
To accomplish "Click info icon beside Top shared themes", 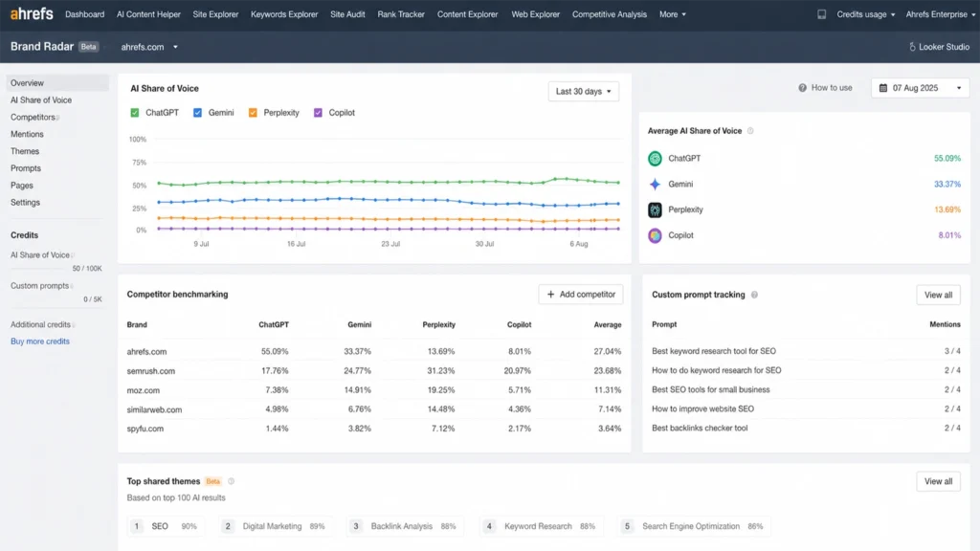I will tap(231, 481).
